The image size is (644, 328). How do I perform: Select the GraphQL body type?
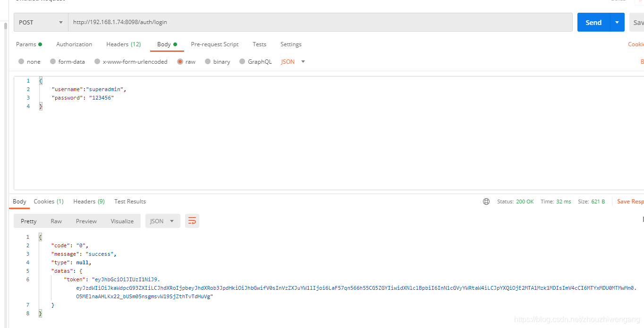[255, 61]
